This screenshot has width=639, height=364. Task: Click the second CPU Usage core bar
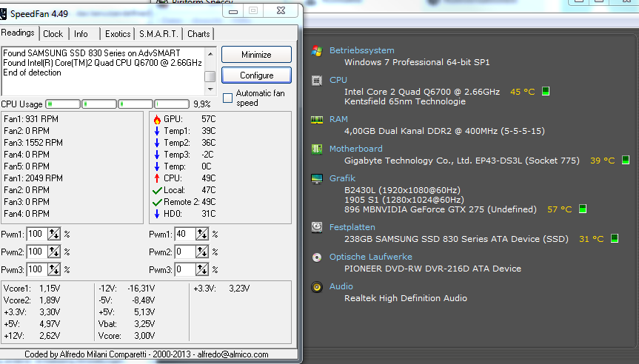tap(99, 104)
